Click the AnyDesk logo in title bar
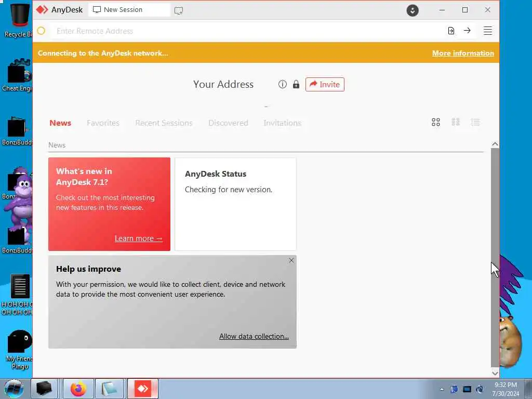Image resolution: width=532 pixels, height=399 pixels. coord(42,10)
